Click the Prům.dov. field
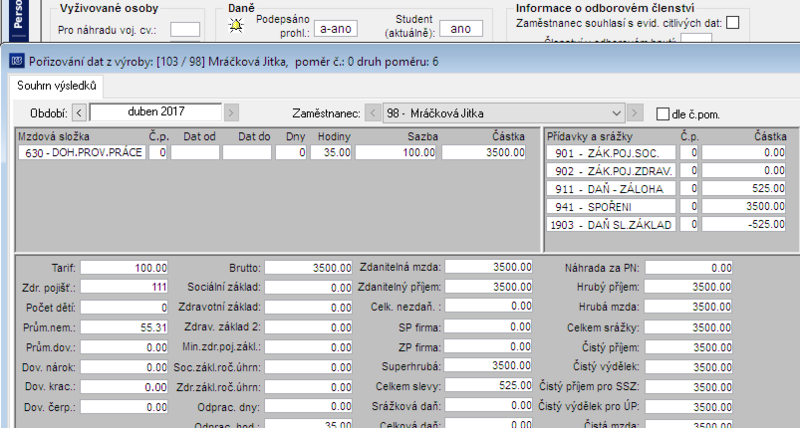 coord(124,347)
